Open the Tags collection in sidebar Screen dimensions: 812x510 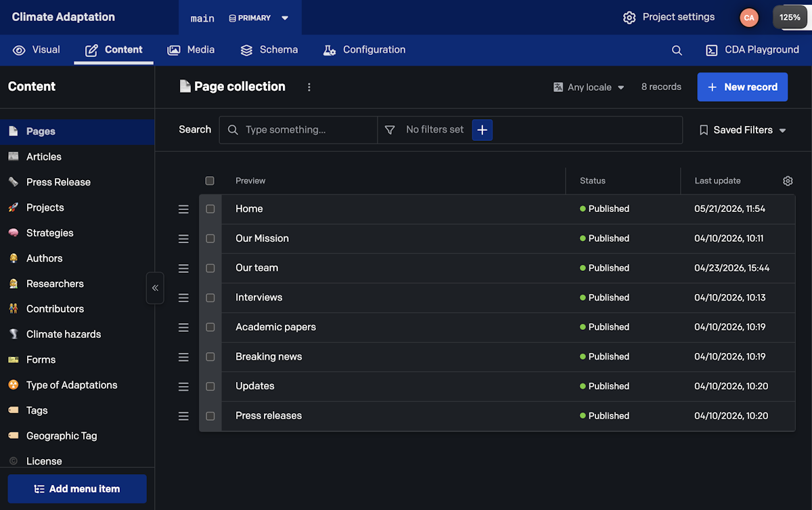coord(77,410)
